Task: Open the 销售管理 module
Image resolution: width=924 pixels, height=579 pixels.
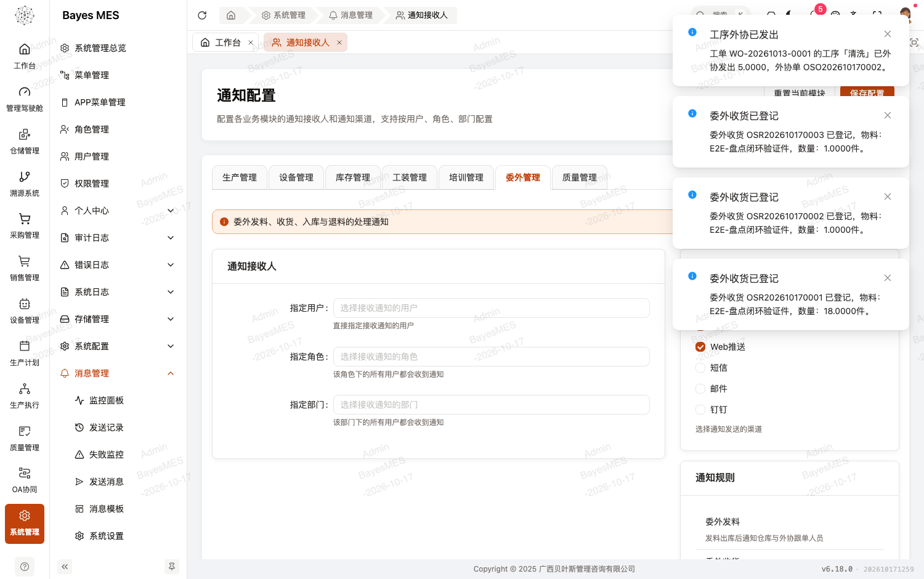Action: coord(25,269)
